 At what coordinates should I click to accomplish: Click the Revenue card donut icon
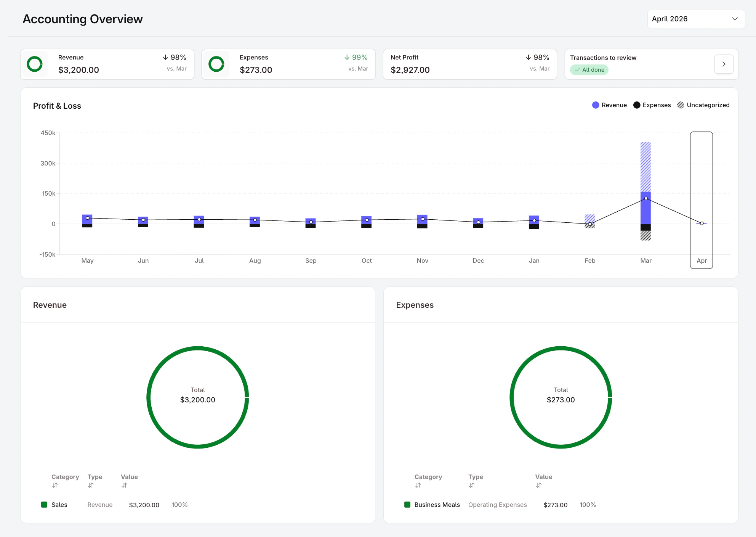click(x=35, y=64)
